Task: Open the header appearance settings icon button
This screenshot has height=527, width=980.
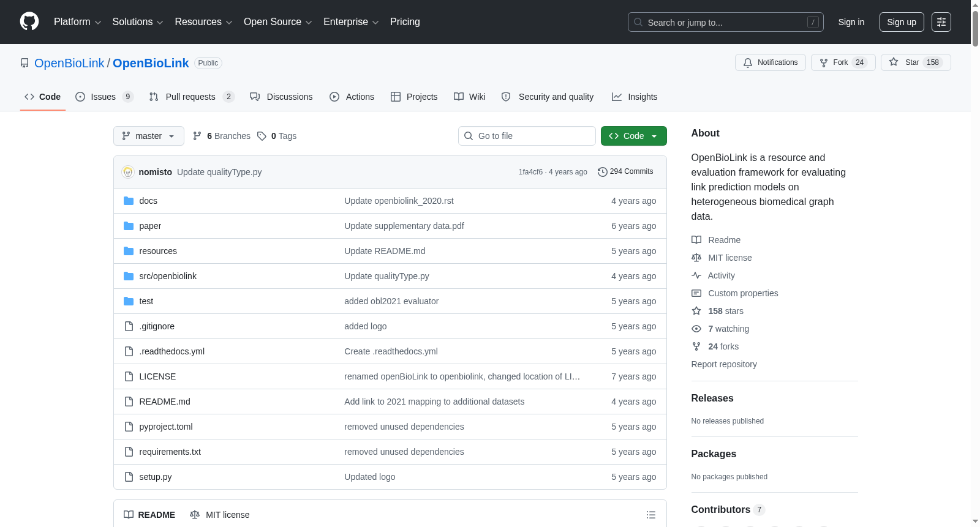Action: (x=941, y=22)
